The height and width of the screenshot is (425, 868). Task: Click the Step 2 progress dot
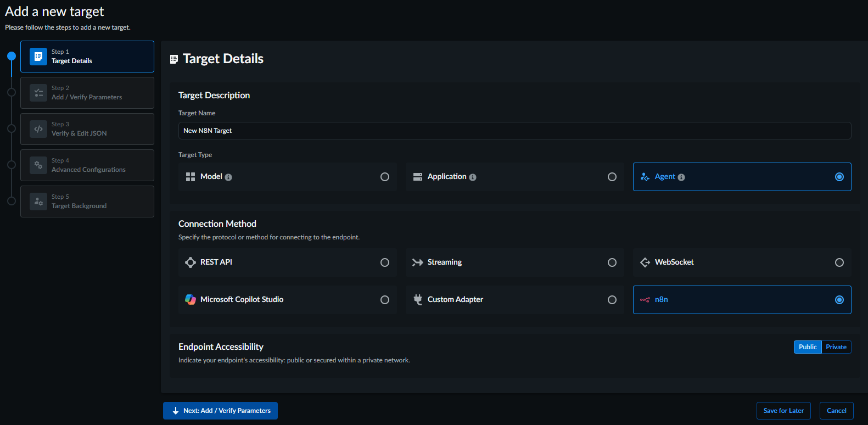[12, 92]
